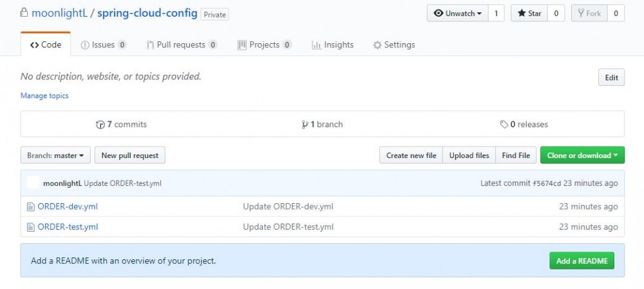644x289 pixels.
Task: Switch to the Issues tab
Action: (x=103, y=45)
